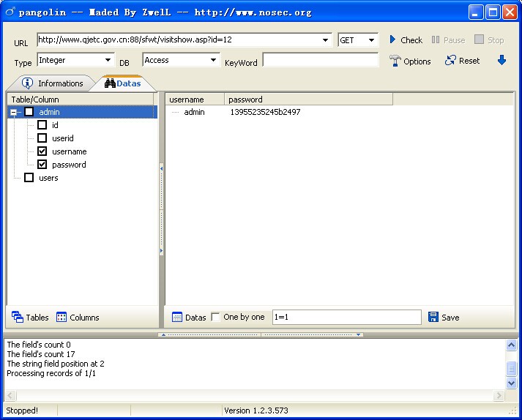Select the admin row in results

(x=194, y=112)
